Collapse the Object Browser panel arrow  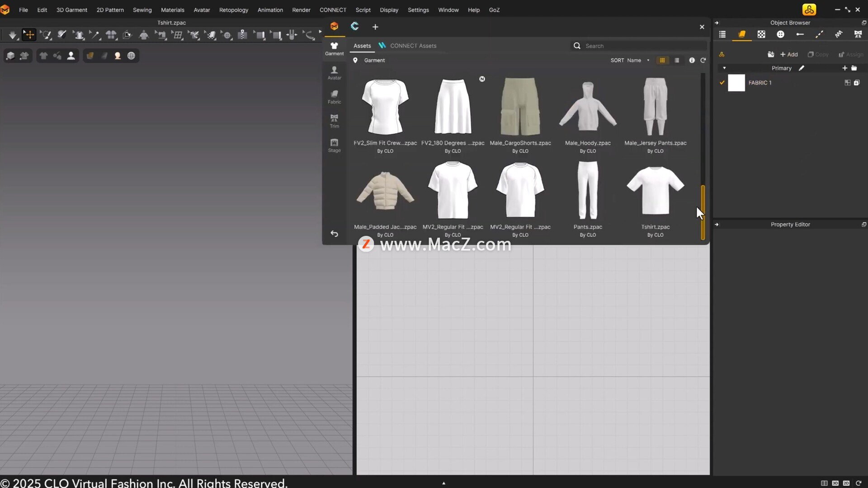pos(717,23)
